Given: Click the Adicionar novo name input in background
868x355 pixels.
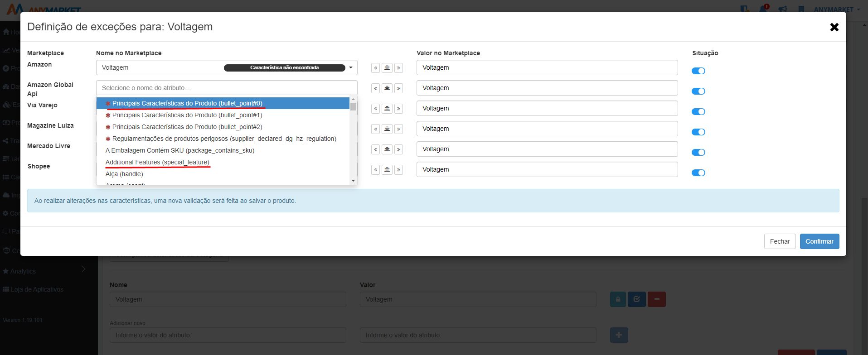Looking at the screenshot, I should click(228, 335).
